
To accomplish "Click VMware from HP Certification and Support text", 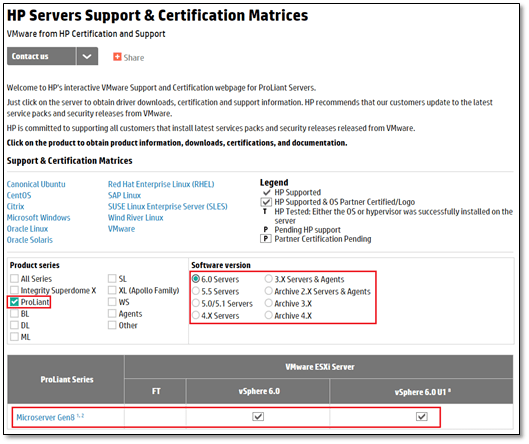I will click(x=86, y=34).
